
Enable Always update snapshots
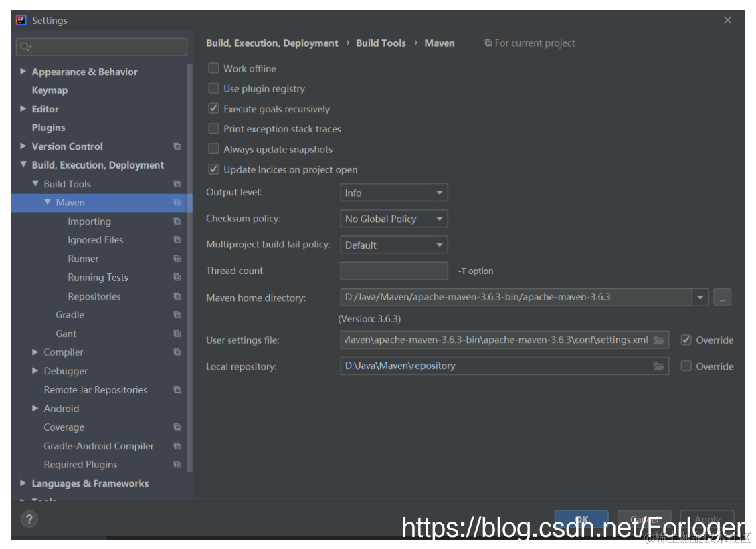click(x=213, y=149)
